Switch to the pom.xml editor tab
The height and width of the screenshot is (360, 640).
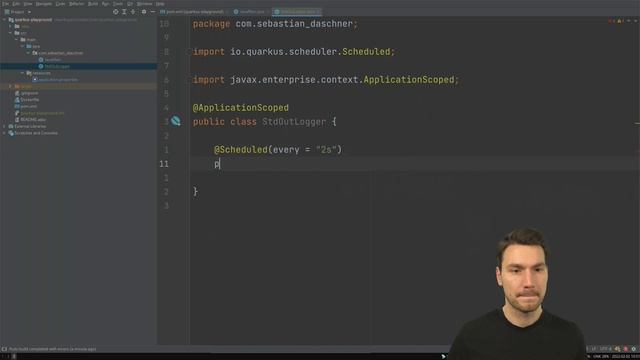(x=193, y=12)
